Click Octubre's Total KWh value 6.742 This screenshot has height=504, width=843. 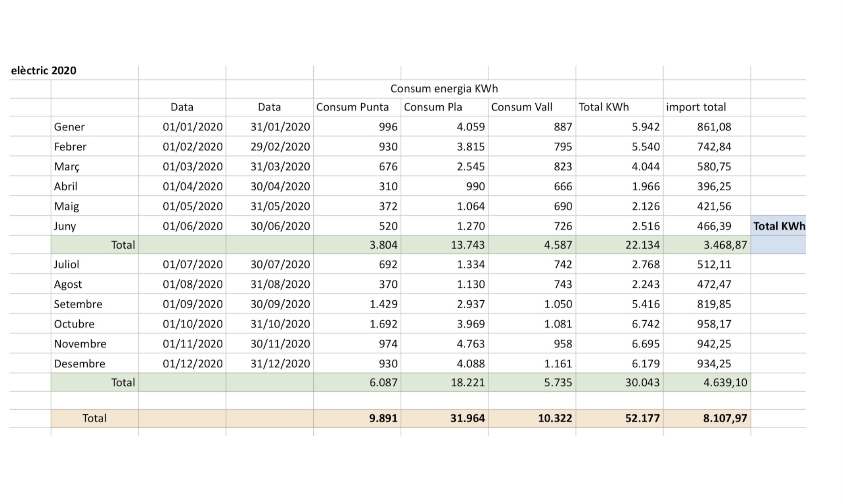[645, 324]
